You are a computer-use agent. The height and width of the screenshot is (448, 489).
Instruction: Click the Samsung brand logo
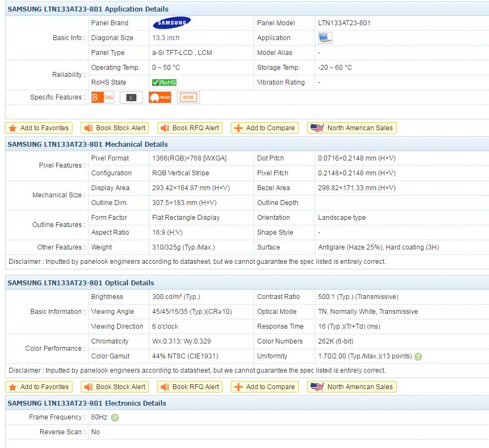click(172, 23)
